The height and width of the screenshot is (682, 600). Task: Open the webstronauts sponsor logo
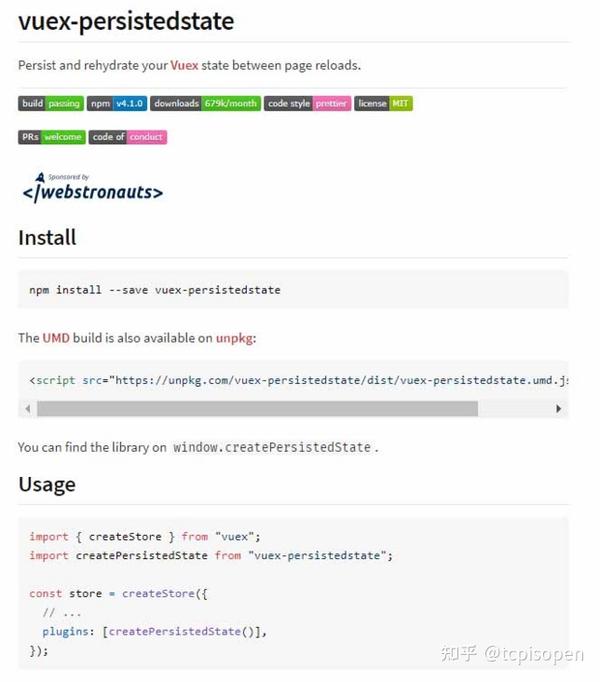click(x=92, y=187)
